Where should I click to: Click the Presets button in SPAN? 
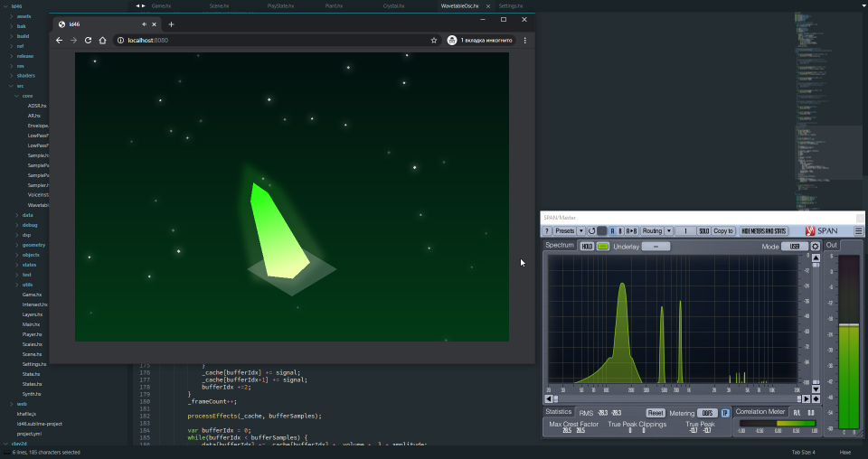pos(564,231)
